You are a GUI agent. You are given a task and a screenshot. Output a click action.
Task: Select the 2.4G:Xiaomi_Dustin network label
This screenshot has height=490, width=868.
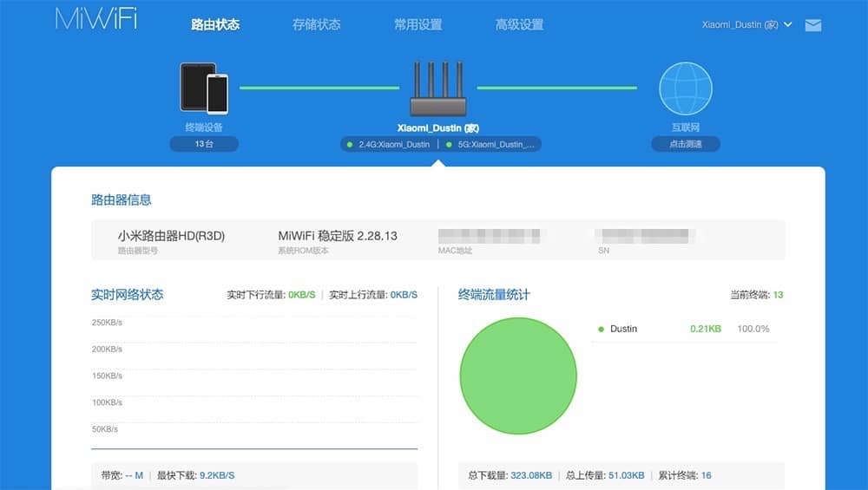pyautogui.click(x=394, y=144)
